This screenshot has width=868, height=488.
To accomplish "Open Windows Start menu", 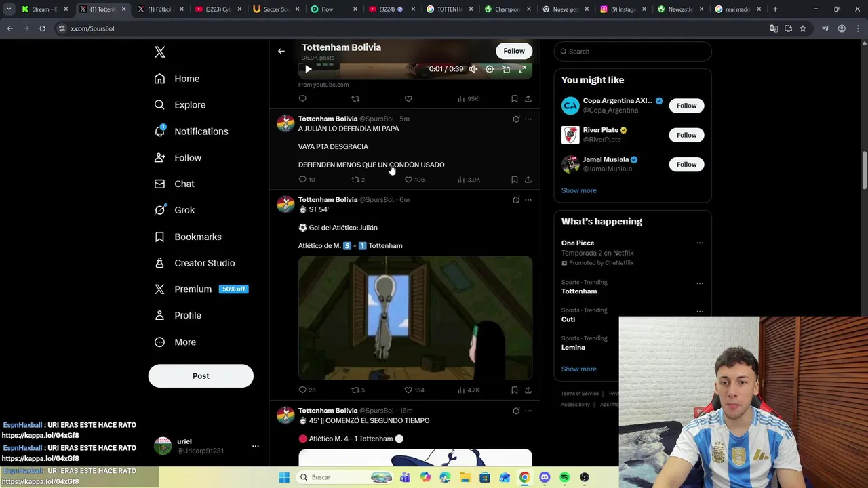I will [284, 477].
